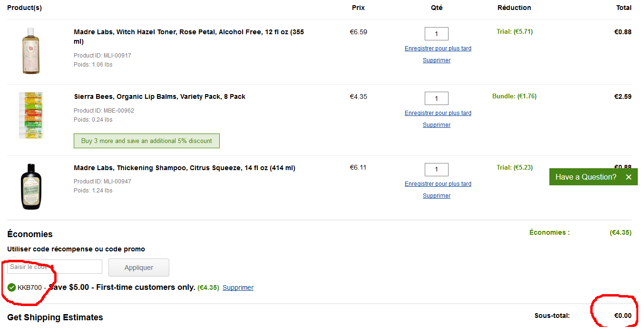This screenshot has height=335, width=644.
Task: Click quantity field for Sierra Bees lip balms
Action: [436, 98]
